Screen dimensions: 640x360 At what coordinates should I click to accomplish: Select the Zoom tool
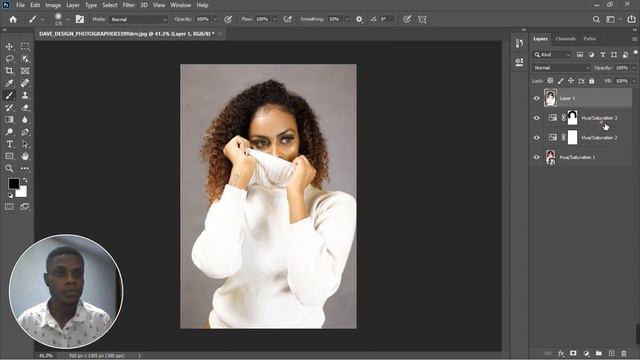9,168
